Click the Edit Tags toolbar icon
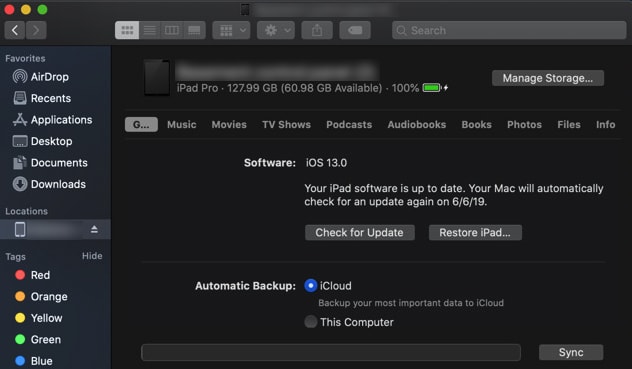Image resolution: width=632 pixels, height=369 pixels. point(355,30)
